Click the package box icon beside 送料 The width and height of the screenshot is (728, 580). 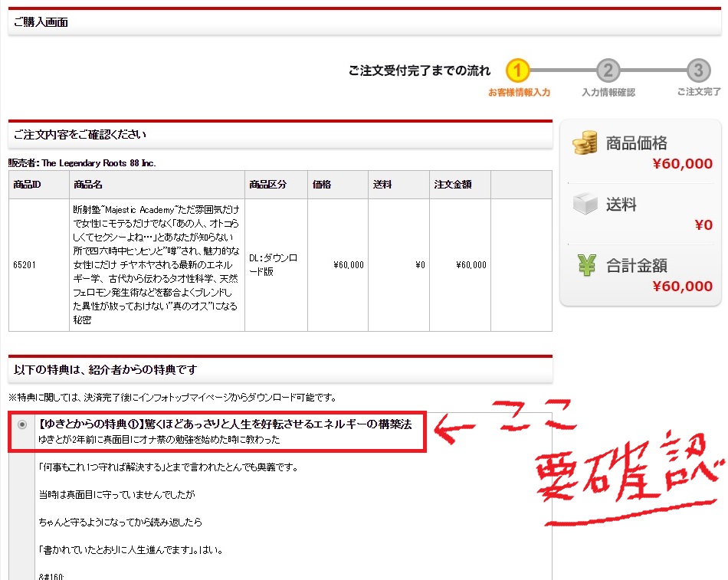585,203
